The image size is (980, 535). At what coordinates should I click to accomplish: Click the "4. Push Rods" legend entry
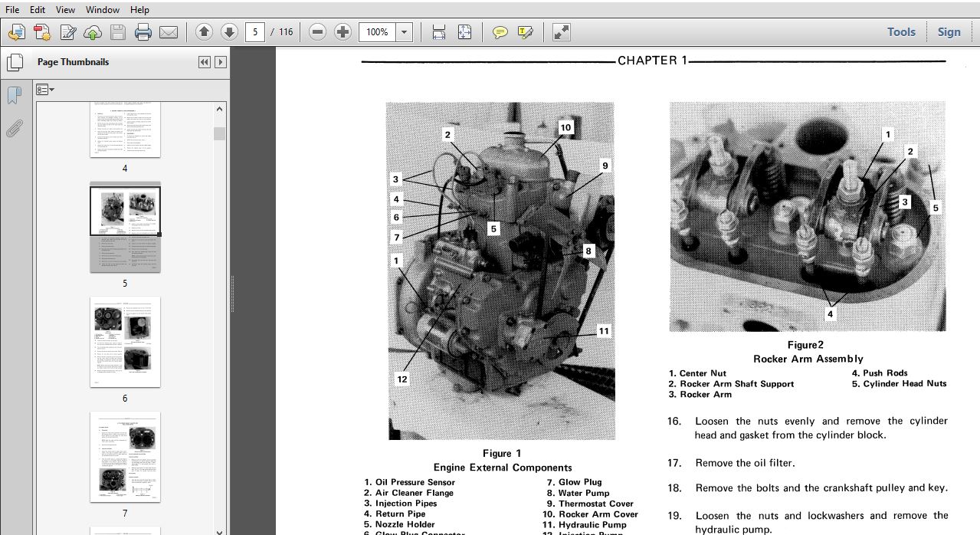point(880,373)
